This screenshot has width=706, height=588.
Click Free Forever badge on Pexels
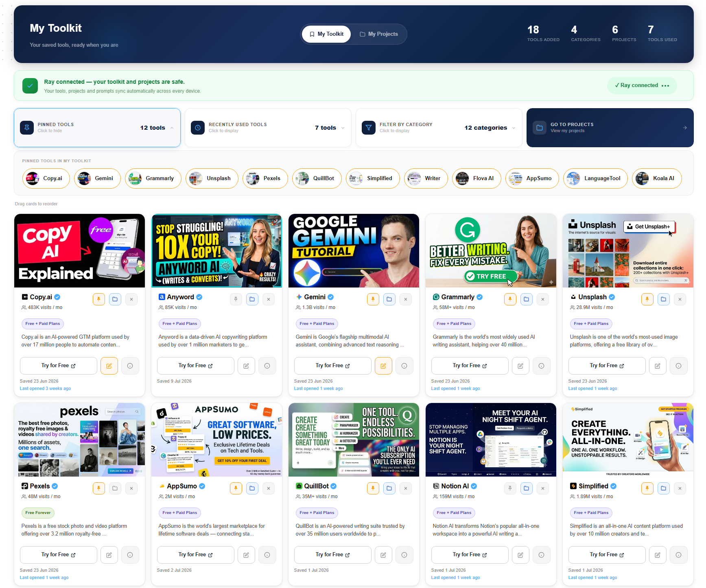pos(38,513)
